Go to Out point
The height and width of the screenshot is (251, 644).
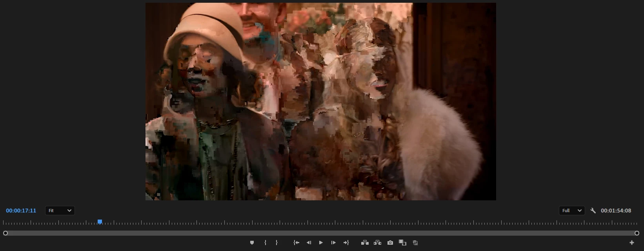(346, 243)
